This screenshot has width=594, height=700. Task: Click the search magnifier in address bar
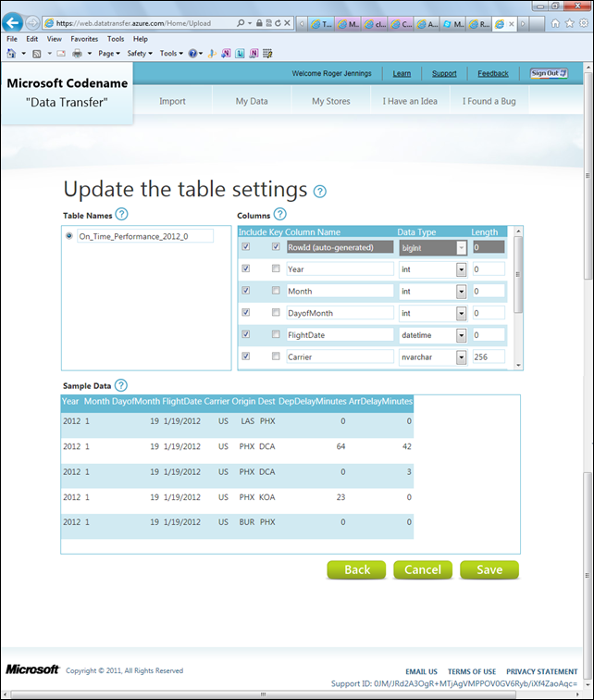(x=241, y=23)
